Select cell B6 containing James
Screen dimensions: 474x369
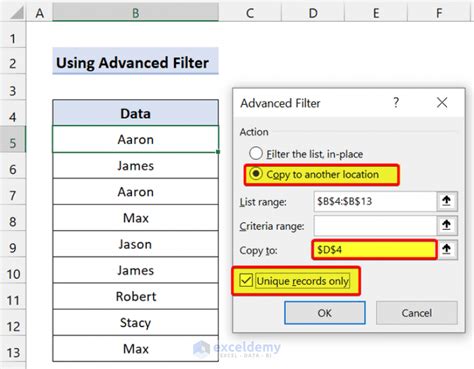tap(135, 166)
